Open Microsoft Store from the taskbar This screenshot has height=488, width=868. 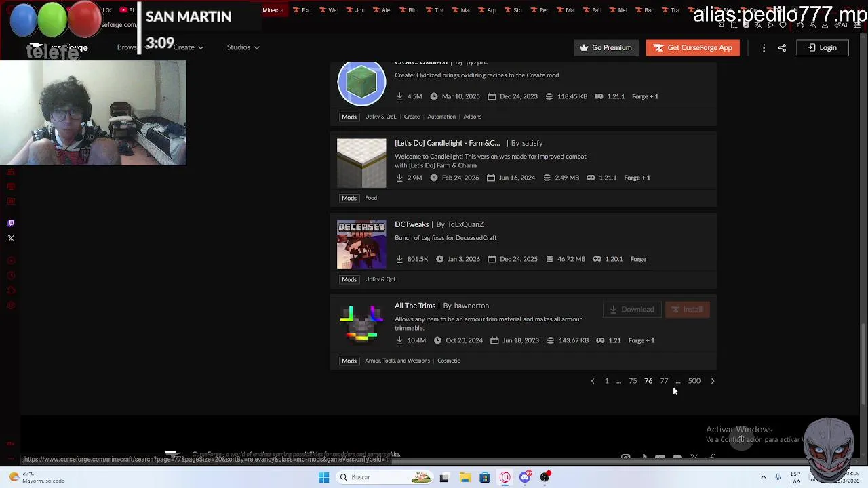484,477
